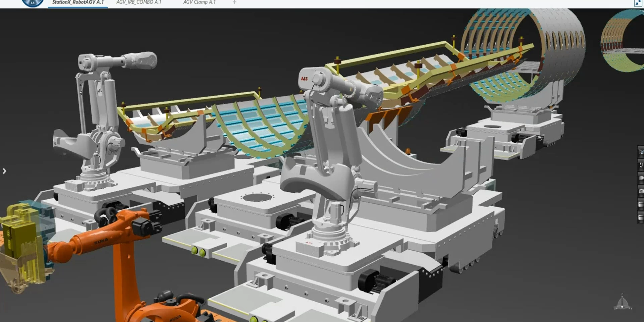Select the AGV Clamp A.1 tab
The image size is (644, 322).
(199, 3)
